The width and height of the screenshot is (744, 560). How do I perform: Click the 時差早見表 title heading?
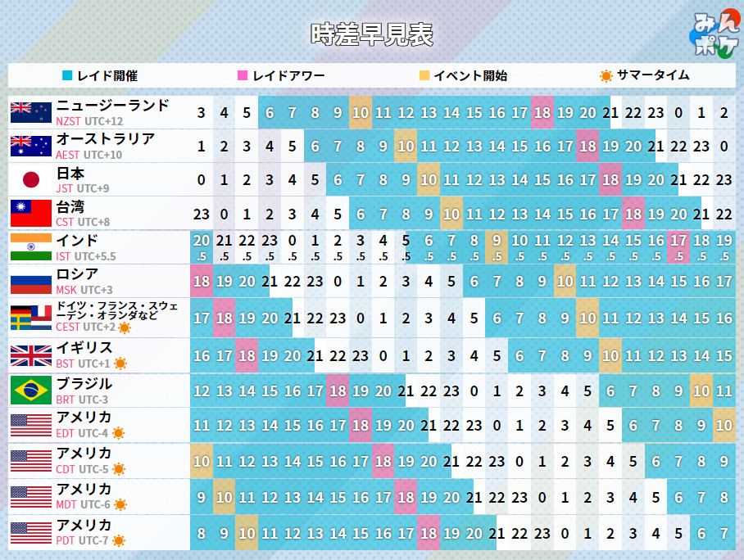point(371,34)
